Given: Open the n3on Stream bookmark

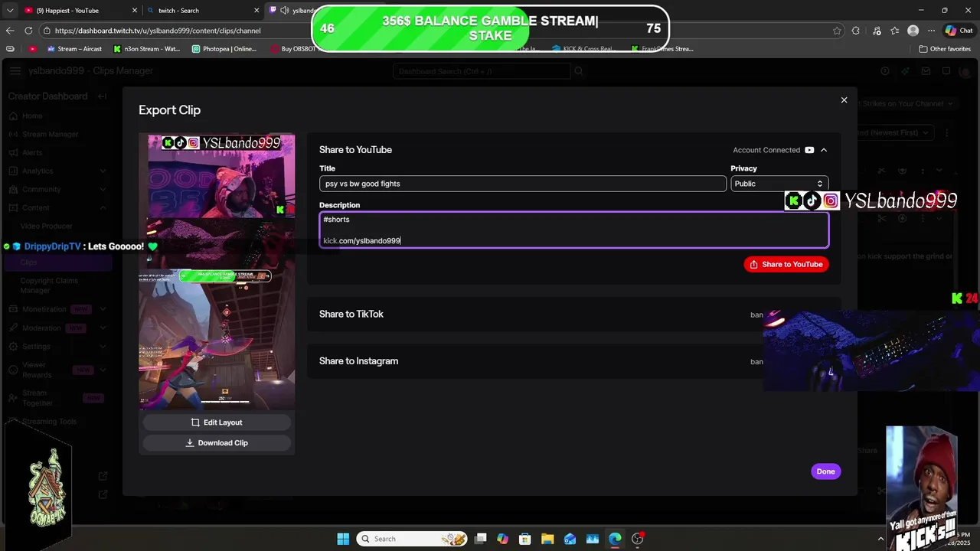Looking at the screenshot, I should tap(147, 49).
